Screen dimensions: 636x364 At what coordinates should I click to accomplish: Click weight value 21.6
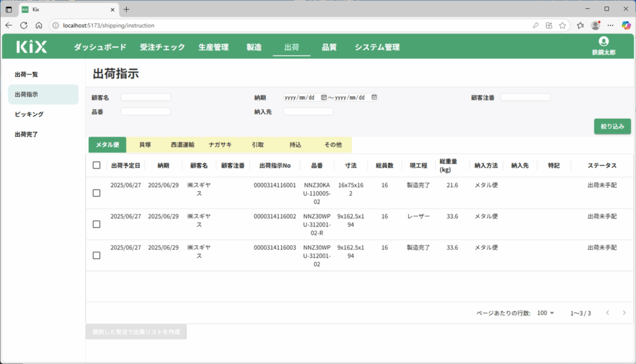452,185
